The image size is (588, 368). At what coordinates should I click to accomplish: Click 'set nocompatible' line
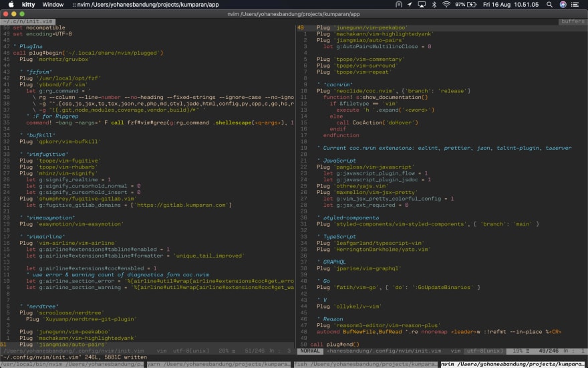click(39, 28)
